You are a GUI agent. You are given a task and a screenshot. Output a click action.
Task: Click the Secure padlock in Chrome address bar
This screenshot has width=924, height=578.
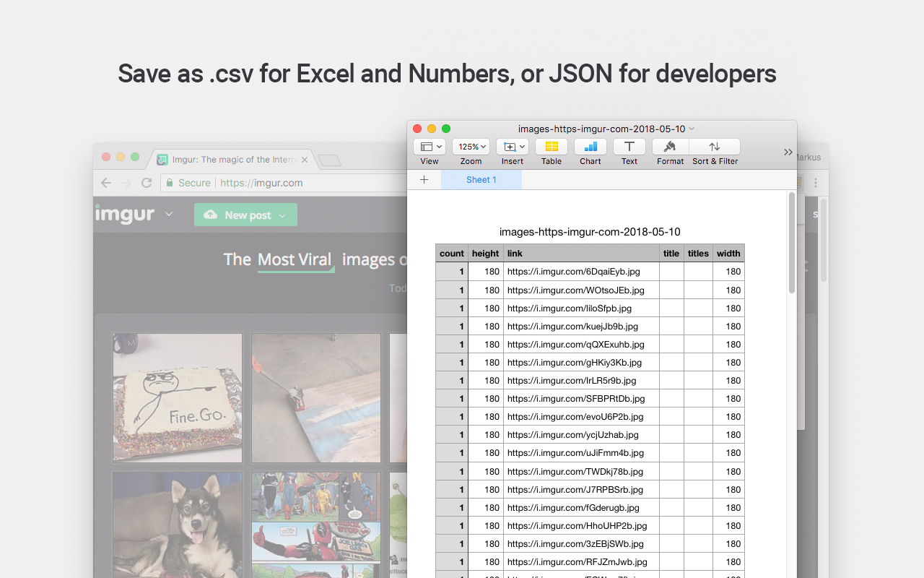170,183
